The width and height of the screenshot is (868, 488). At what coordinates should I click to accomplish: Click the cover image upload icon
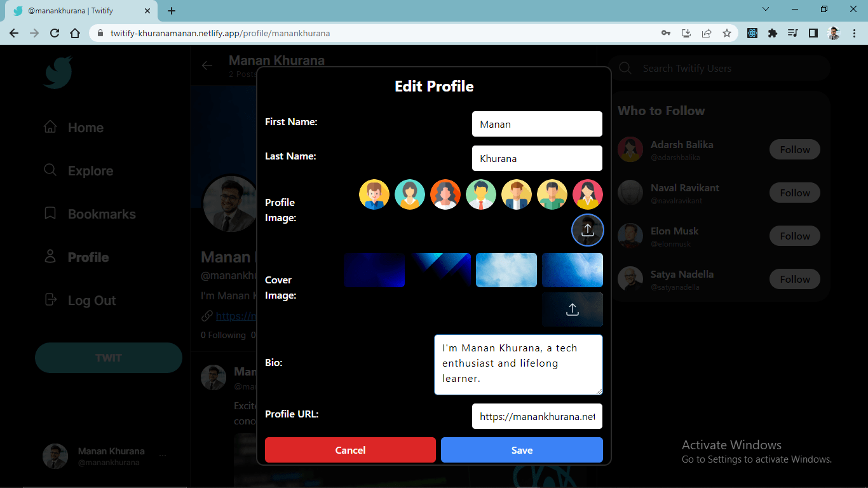pyautogui.click(x=572, y=309)
